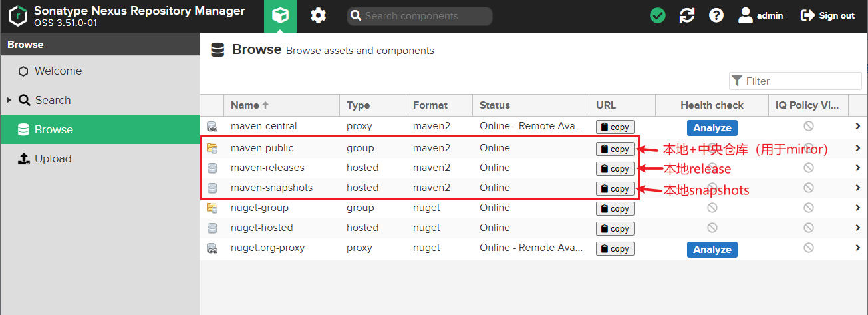868x315 pixels.
Task: Copy URL of nuget-hosted repository
Action: 615,228
